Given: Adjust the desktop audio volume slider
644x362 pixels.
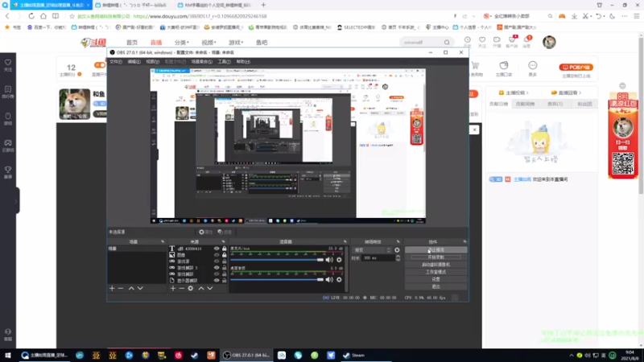Looking at the screenshot, I should pyautogui.click(x=277, y=279).
